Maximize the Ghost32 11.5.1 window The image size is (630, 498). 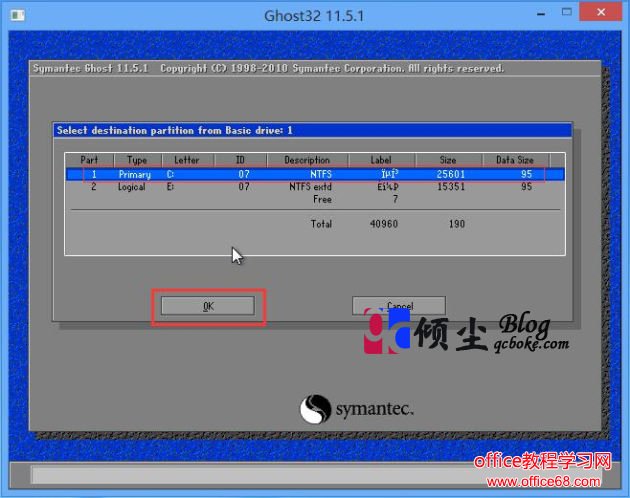click(567, 12)
